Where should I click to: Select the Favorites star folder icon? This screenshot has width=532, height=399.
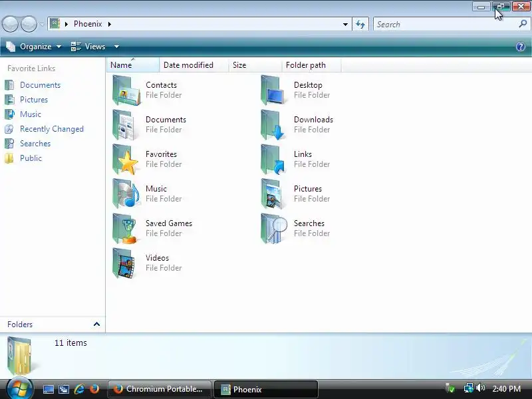126,160
